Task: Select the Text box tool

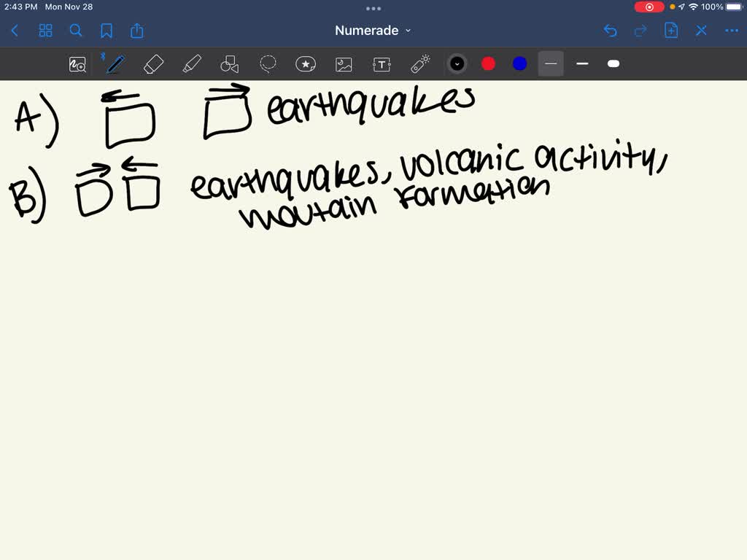Action: (x=382, y=63)
